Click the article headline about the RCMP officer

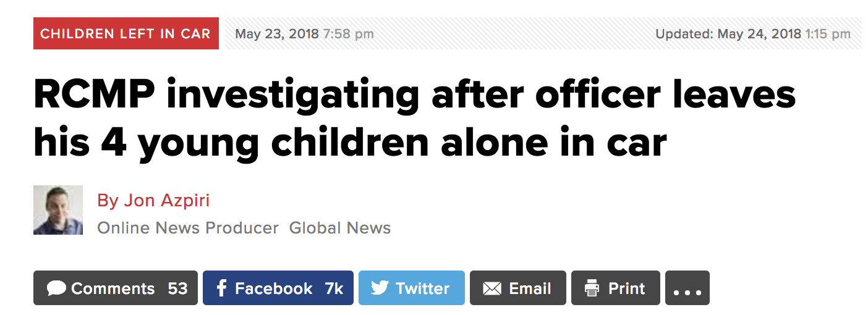pos(414,119)
